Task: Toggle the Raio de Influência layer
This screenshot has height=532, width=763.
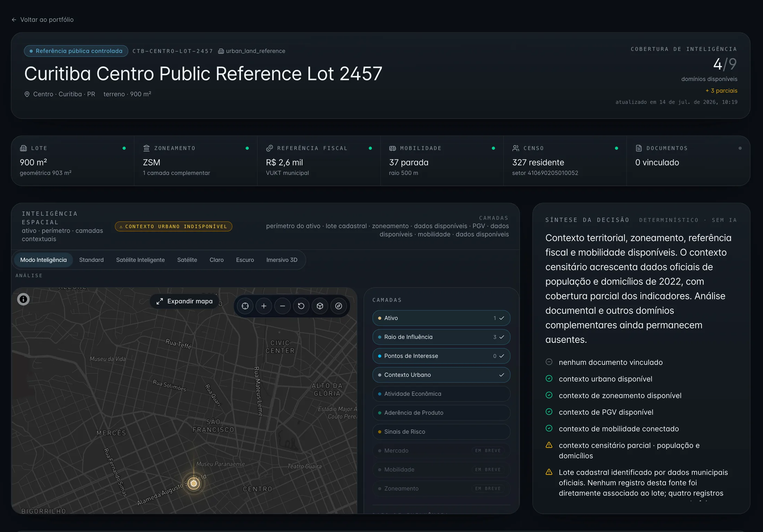Action: [441, 337]
